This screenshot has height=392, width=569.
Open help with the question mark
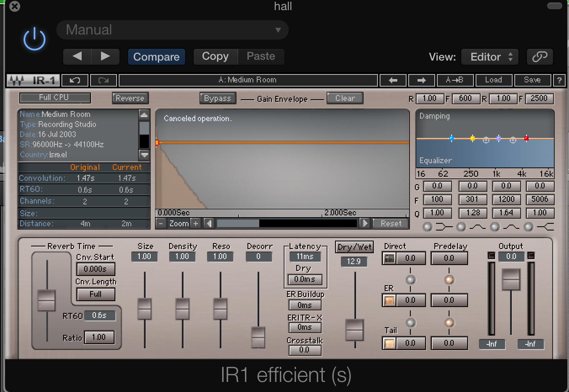tap(559, 80)
